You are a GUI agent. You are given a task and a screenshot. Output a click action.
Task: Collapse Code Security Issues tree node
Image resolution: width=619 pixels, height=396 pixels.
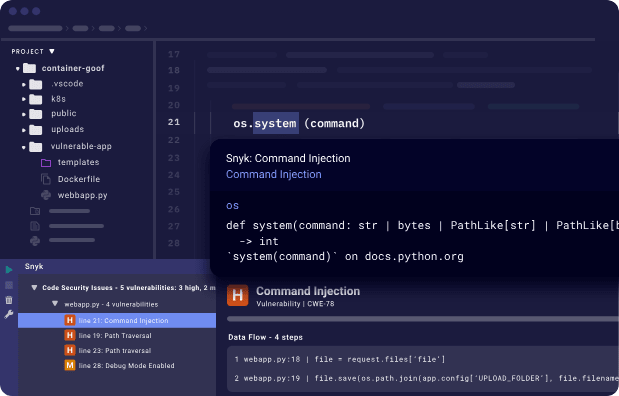(x=34, y=287)
